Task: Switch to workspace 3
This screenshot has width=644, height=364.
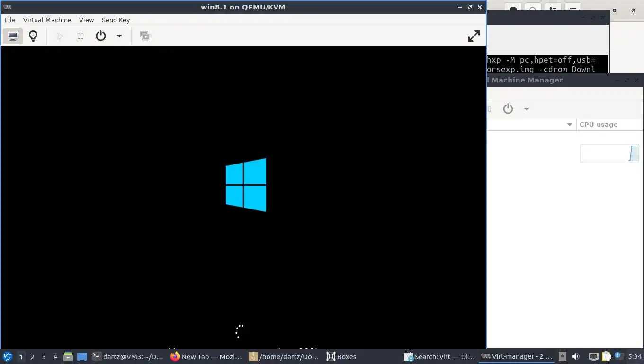Action: click(44, 356)
